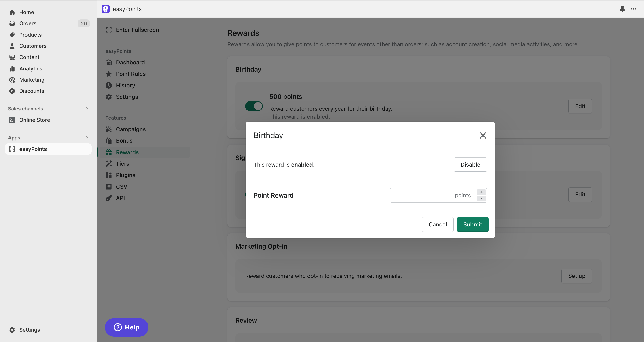Click the Shopify Settings gear icon at bottom
The image size is (644, 342).
click(x=12, y=330)
